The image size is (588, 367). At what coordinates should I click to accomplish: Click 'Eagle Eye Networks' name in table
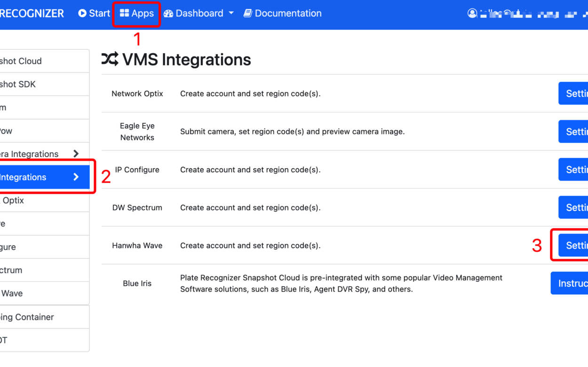[137, 132]
